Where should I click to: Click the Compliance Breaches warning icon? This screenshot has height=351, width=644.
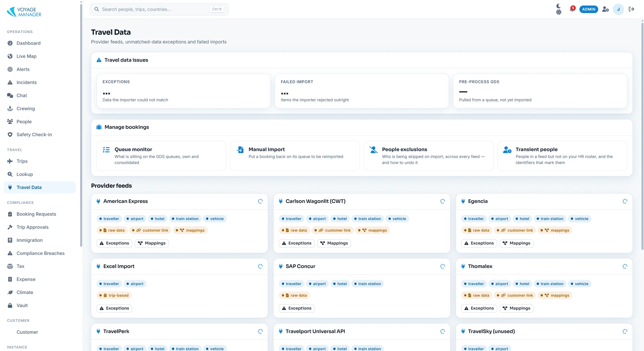point(10,253)
